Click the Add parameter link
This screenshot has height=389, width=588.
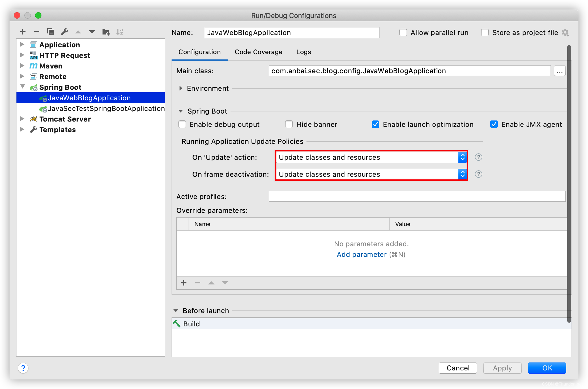tap(361, 254)
